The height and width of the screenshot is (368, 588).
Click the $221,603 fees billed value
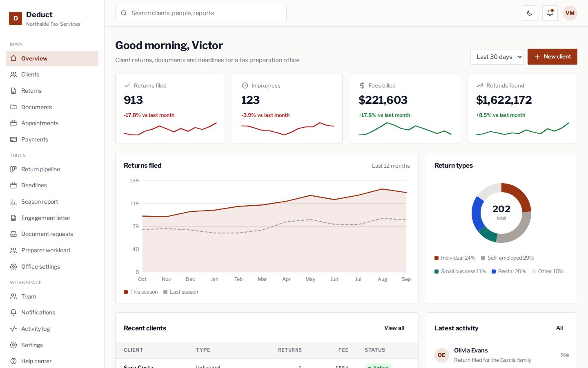383,100
